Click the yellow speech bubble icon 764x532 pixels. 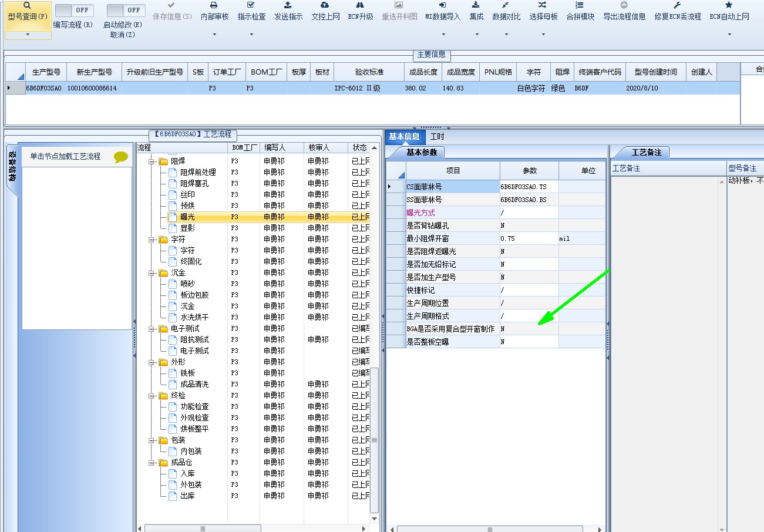tap(121, 157)
